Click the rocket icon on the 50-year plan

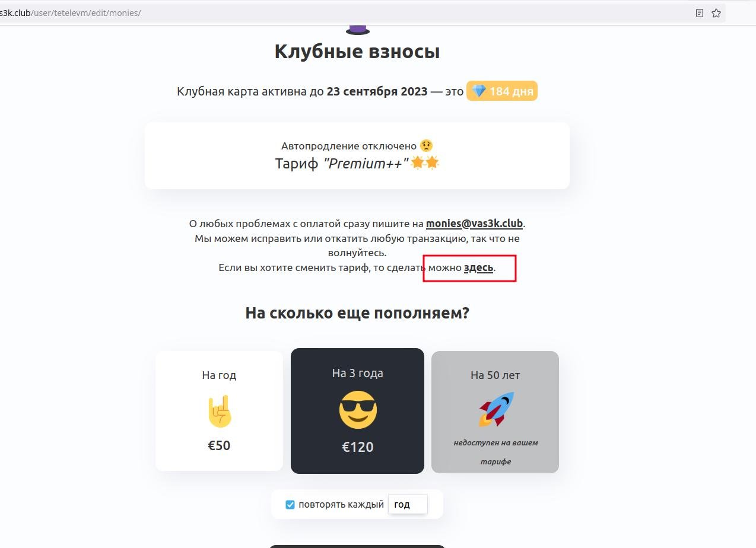[495, 409]
